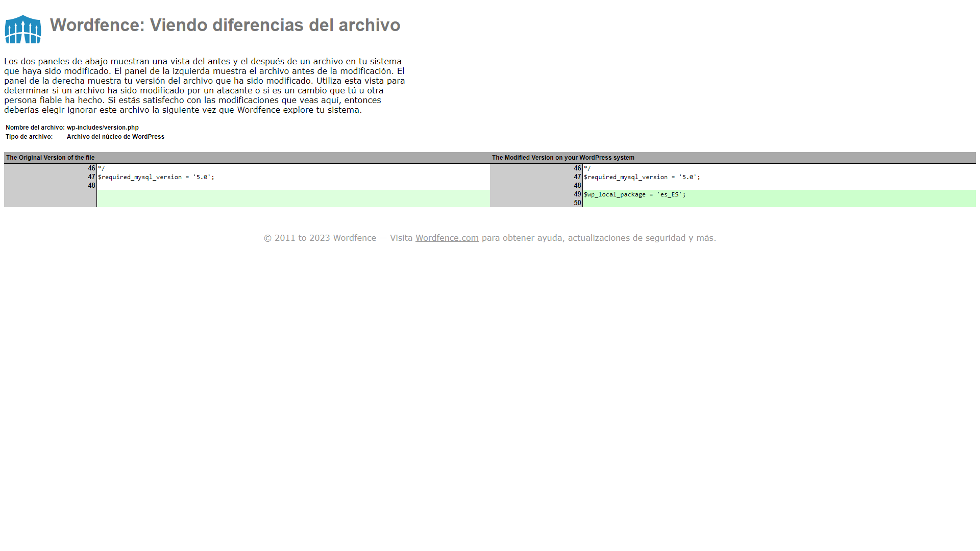Click the '*/' comment end in original panel
This screenshot has height=551, width=980.
pyautogui.click(x=102, y=168)
